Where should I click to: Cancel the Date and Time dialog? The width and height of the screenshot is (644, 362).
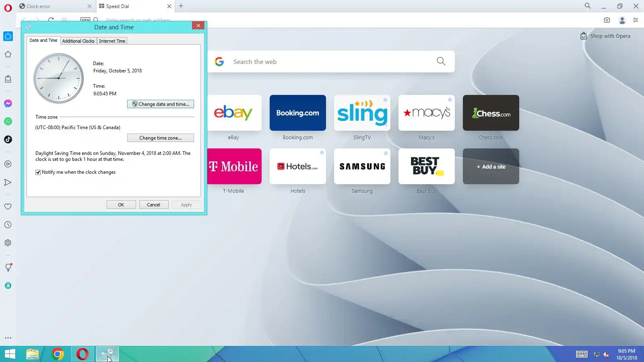(x=153, y=205)
